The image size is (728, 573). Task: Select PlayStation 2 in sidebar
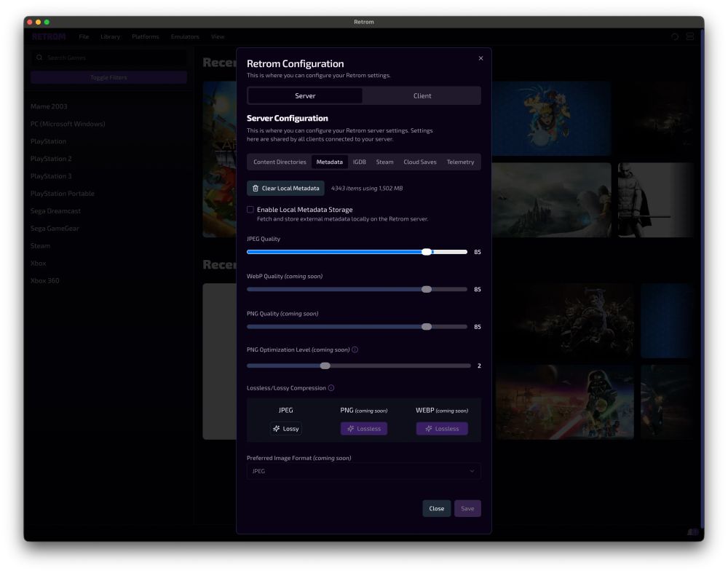pyautogui.click(x=51, y=159)
